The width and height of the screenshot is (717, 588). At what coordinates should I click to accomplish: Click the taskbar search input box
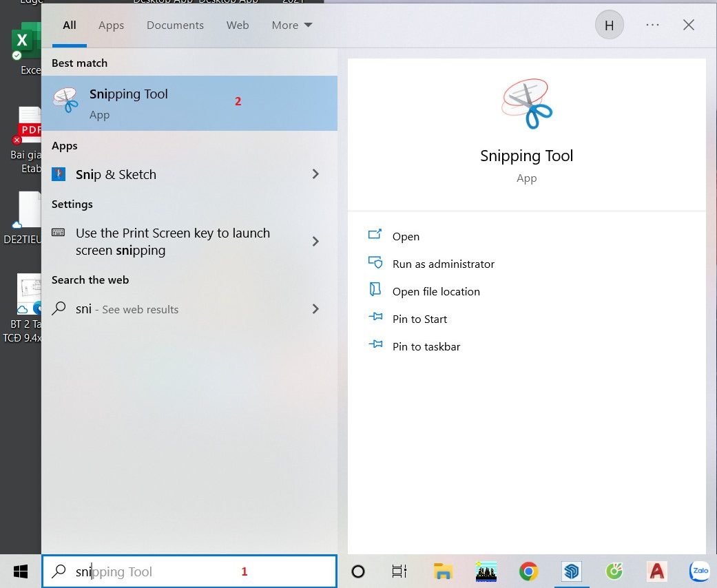[x=189, y=571]
